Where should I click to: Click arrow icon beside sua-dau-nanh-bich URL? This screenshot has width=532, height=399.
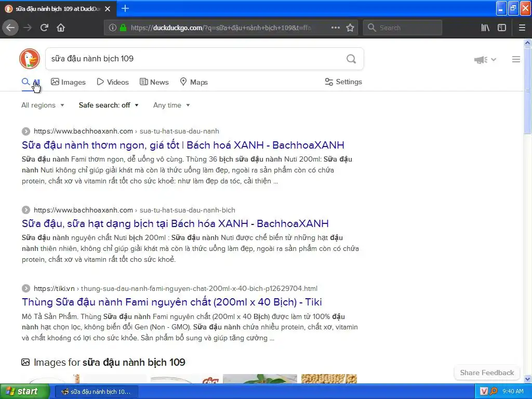pyautogui.click(x=26, y=210)
